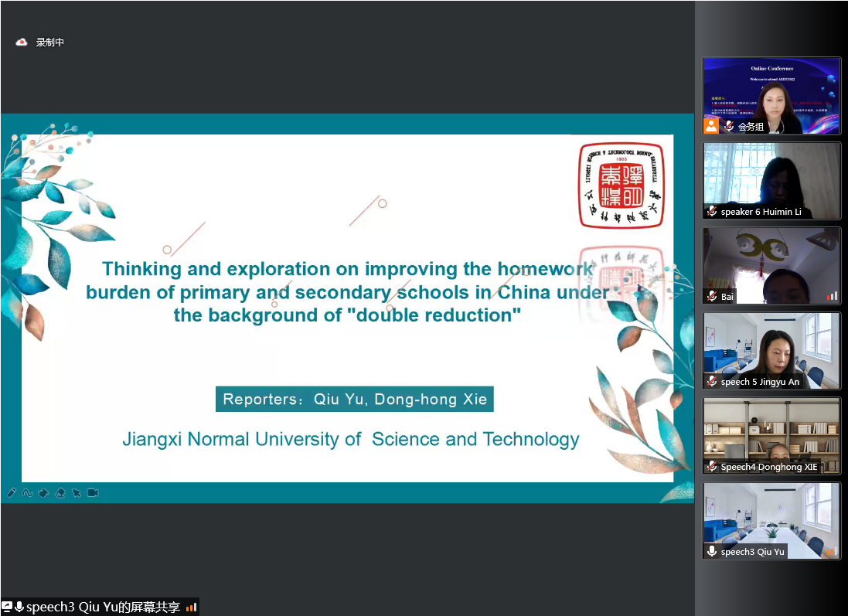Screen dimensions: 848x616
Task: Click the Bai name label
Action: tap(727, 296)
